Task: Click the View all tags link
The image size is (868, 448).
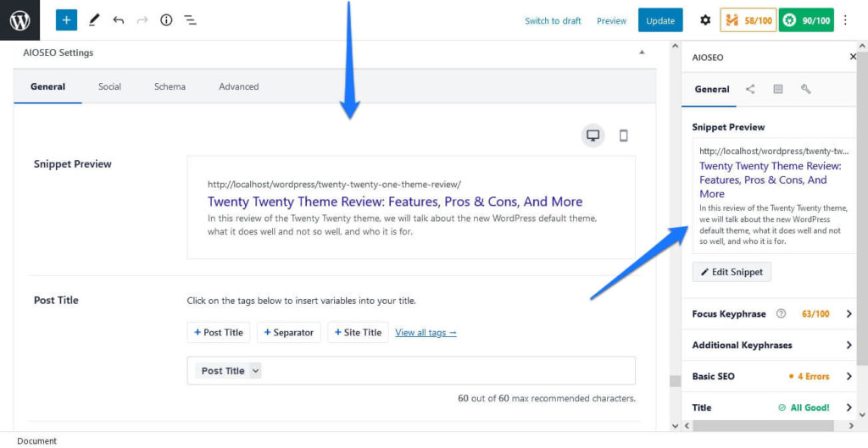Action: (426, 333)
